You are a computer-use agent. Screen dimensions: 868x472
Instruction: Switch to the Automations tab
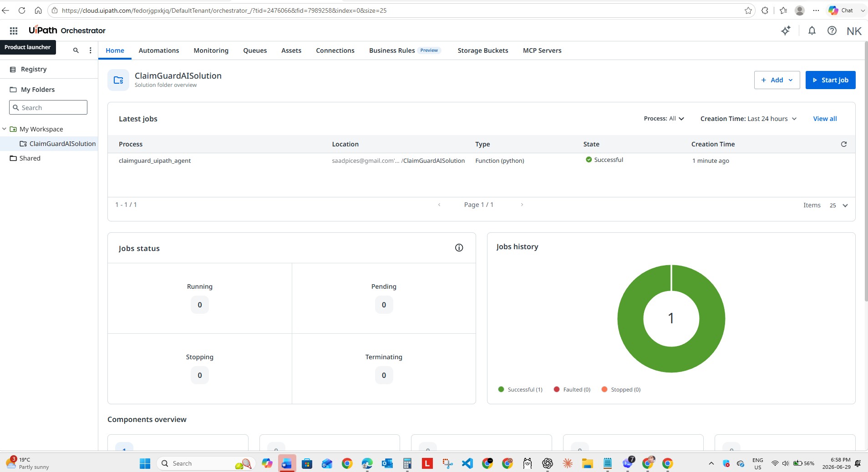158,50
